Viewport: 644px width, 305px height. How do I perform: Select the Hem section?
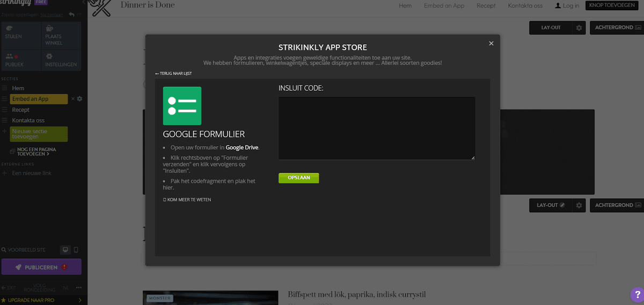[18, 88]
